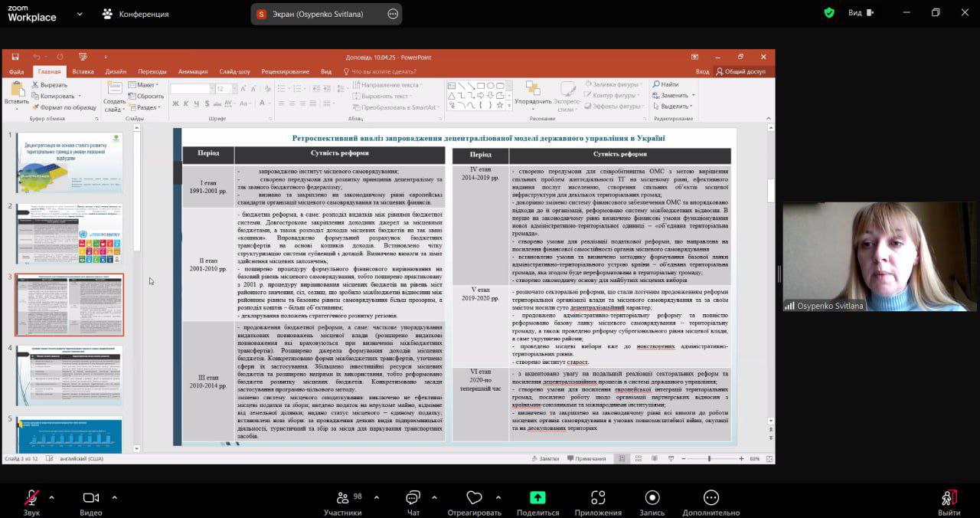This screenshot has width=980, height=518.
Task: Expand audio options arrow next to Звук
Action: 52,497
